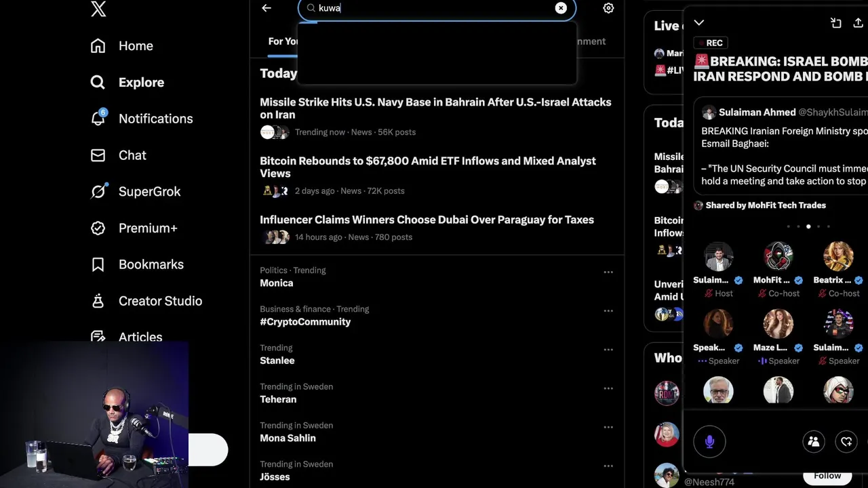Open SuperGrok in sidebar
868x488 pixels.
[x=136, y=192]
